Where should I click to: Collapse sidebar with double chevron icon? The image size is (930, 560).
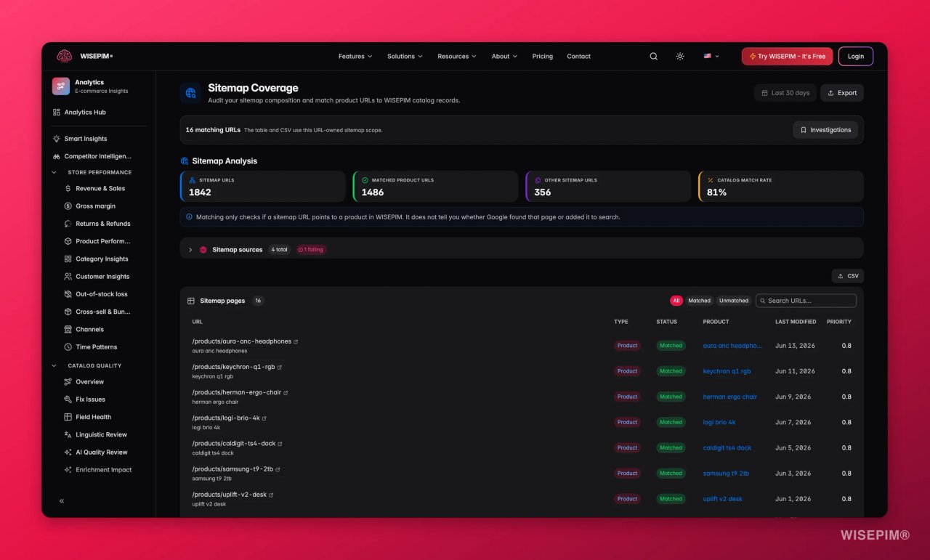point(62,501)
